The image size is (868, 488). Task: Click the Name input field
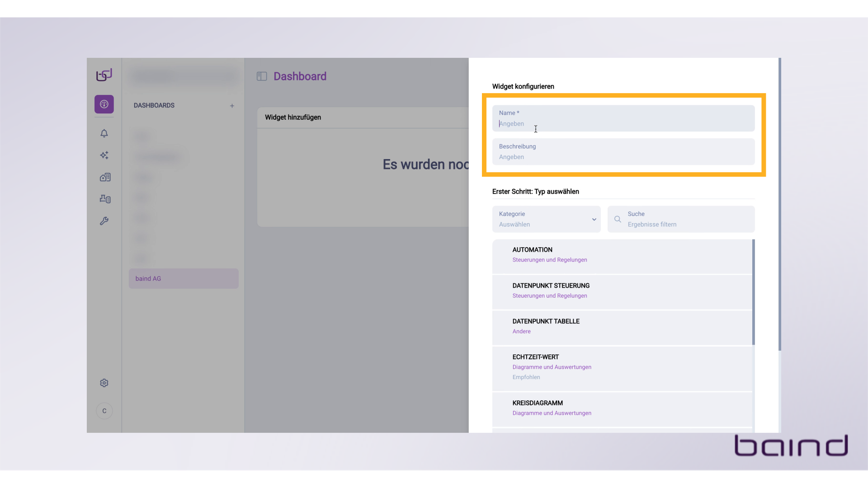[623, 118]
